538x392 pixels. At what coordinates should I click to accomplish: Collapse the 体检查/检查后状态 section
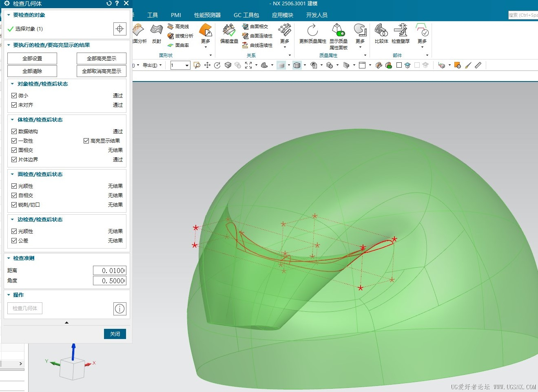[13, 120]
